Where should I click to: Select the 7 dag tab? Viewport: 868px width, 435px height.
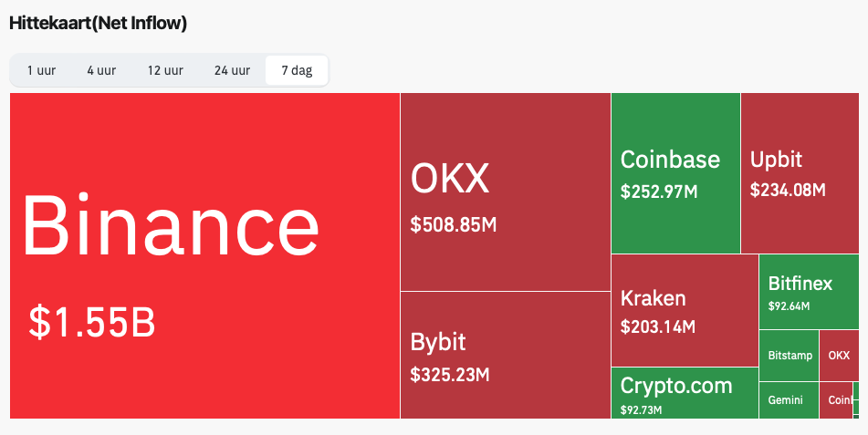click(297, 71)
